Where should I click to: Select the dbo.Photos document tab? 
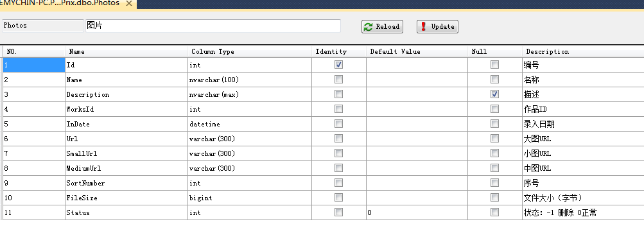pos(60,3)
